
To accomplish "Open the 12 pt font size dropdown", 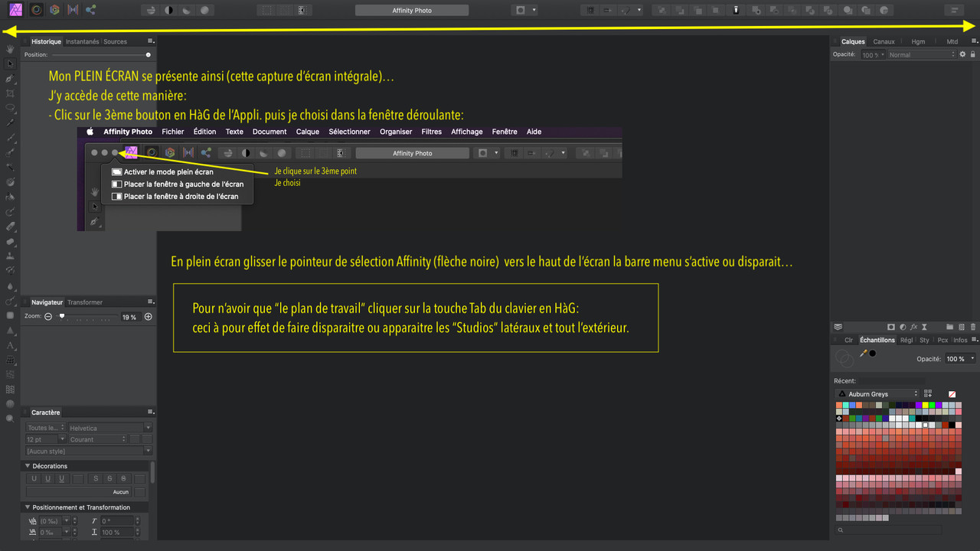I will click(46, 439).
